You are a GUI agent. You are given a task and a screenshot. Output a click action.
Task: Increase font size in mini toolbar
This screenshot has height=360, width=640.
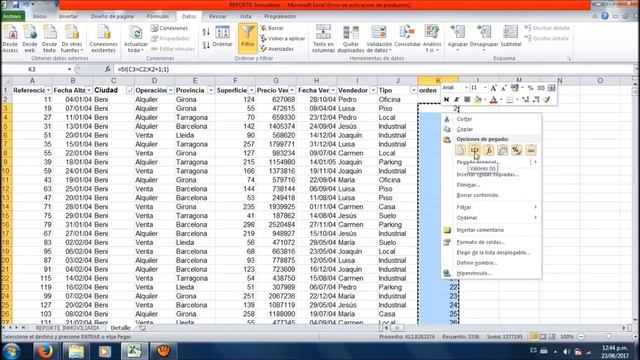click(x=493, y=88)
